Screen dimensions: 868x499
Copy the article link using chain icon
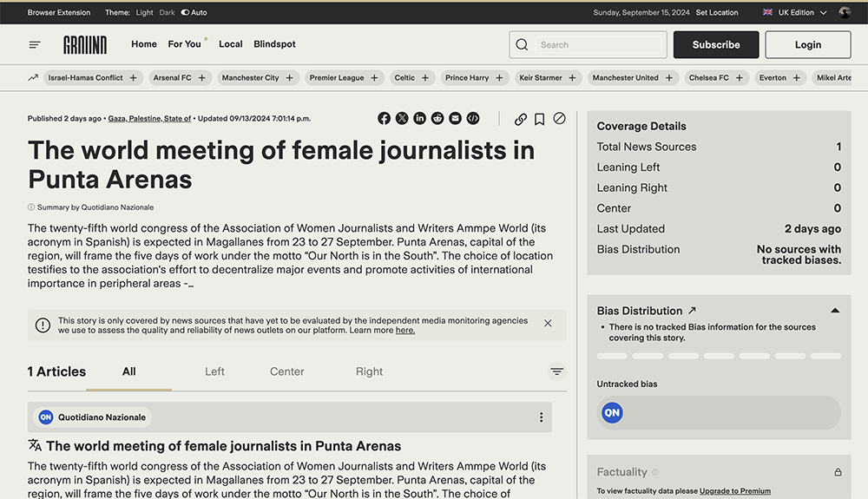point(521,119)
